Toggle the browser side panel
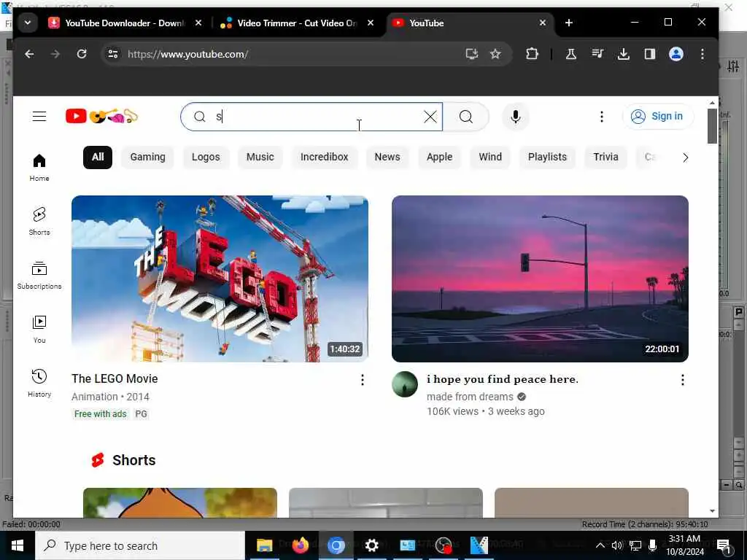Viewport: 747px width, 560px height. coord(650,54)
